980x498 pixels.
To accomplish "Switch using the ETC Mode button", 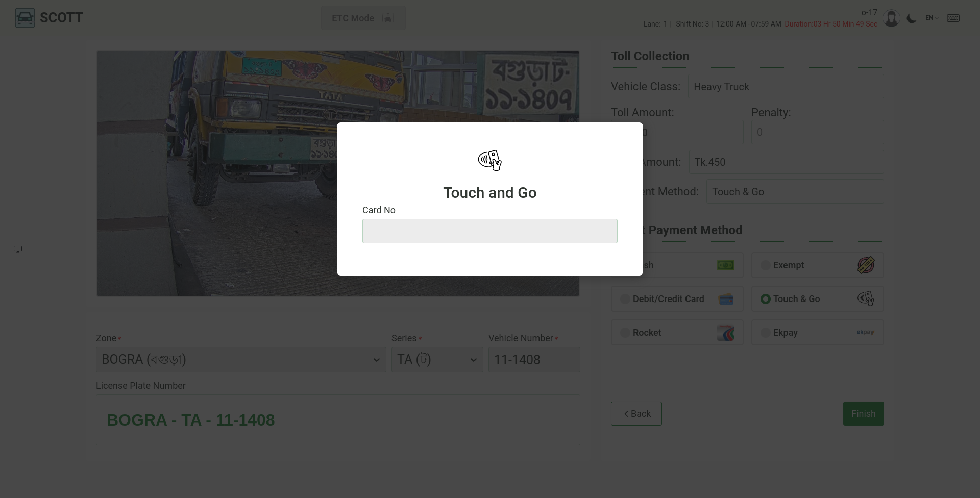I will pos(363,18).
